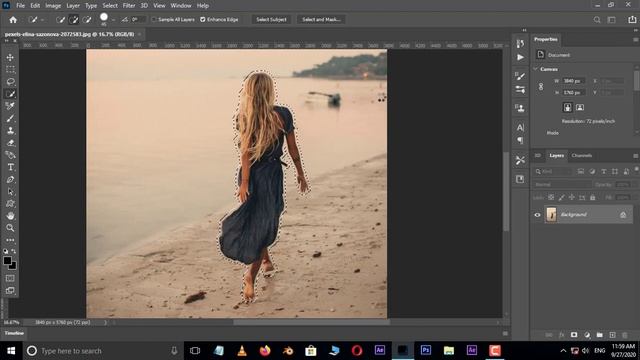Open the Select menu

[x=110, y=6]
